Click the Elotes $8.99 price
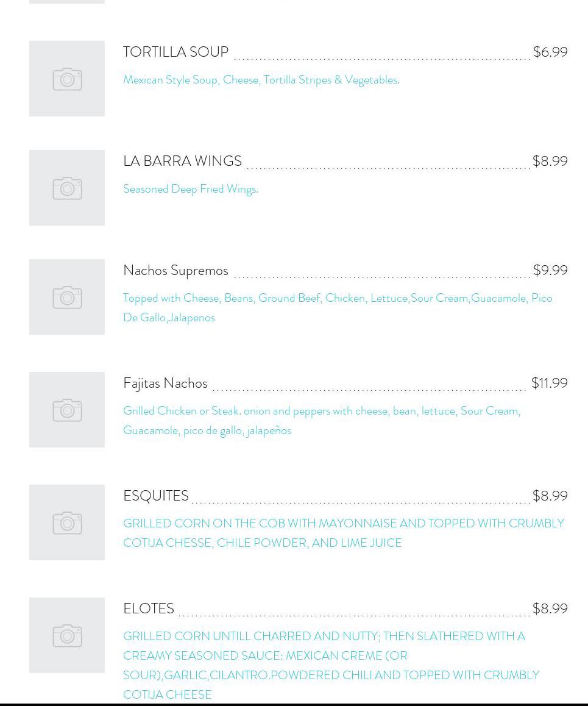Screen dimensions: 588x706 click(x=550, y=609)
